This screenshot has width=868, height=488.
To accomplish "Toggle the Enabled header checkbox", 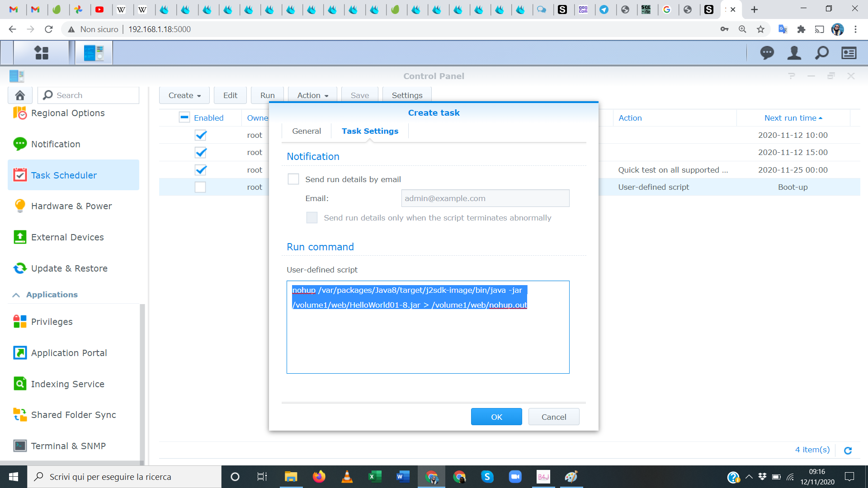I will [184, 117].
